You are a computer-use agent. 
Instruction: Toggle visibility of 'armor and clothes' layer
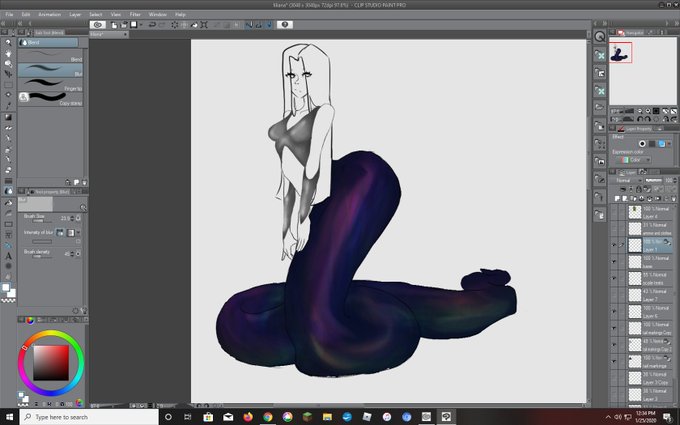coord(614,229)
